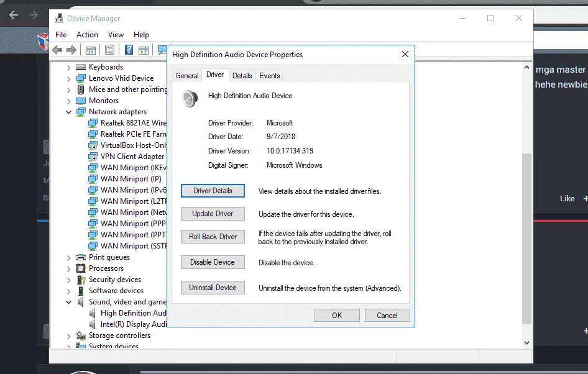Viewport: 588px width, 374px height.
Task: Click the Lenovo Vhid Device icon
Action: pos(81,78)
